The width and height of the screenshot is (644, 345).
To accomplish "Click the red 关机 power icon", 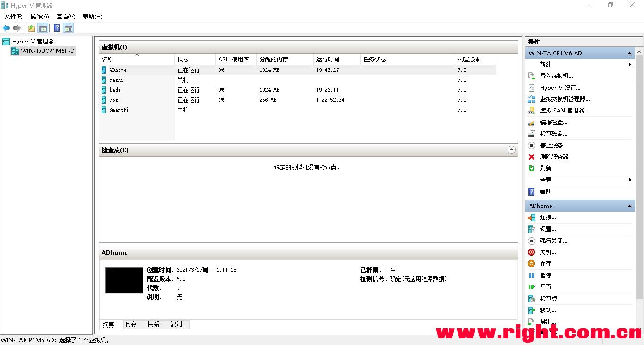I will click(x=532, y=252).
